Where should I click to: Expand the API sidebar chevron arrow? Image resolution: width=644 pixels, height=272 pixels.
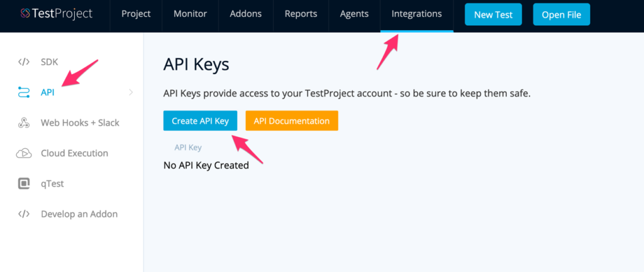point(131,92)
